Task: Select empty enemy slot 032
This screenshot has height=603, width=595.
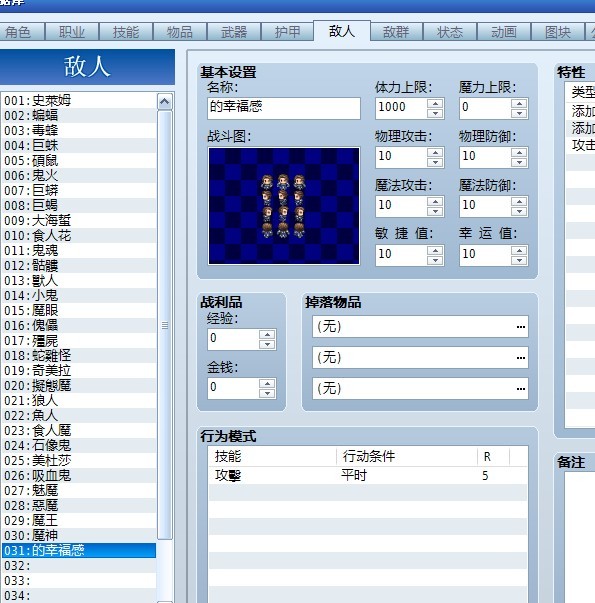Action: point(79,566)
